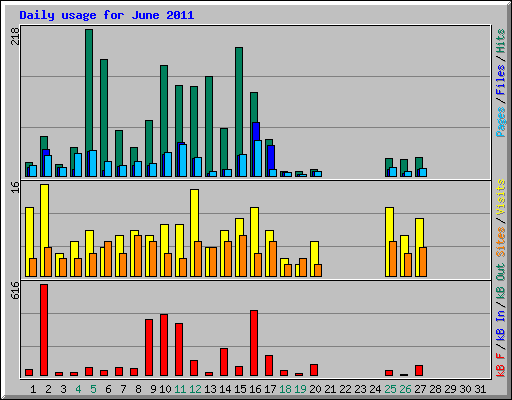Select the red kB bar for day 9
512x400 pixels.
tap(149, 347)
